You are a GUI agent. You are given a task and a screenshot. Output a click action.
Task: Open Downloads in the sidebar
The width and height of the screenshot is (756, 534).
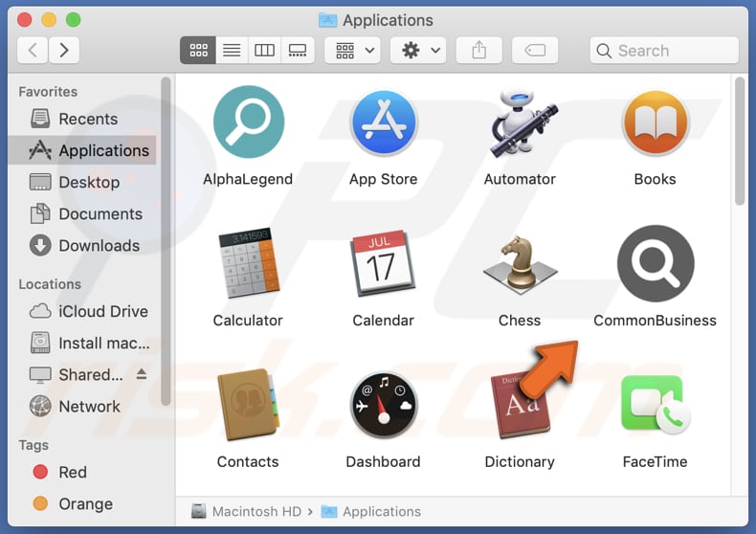click(82, 246)
